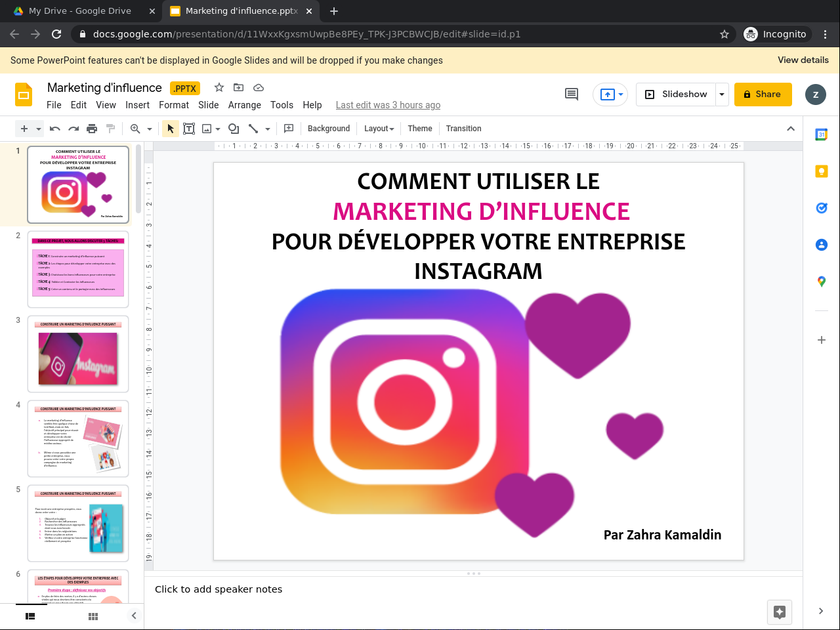The height and width of the screenshot is (630, 840).
Task: Expand Slideshow options dropdown arrow
Action: pyautogui.click(x=722, y=94)
